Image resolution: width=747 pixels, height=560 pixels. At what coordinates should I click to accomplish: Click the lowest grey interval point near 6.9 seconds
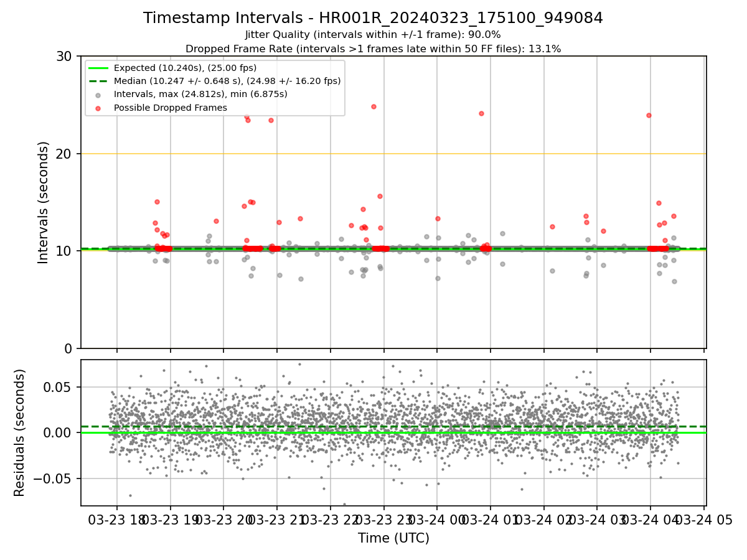click(674, 281)
